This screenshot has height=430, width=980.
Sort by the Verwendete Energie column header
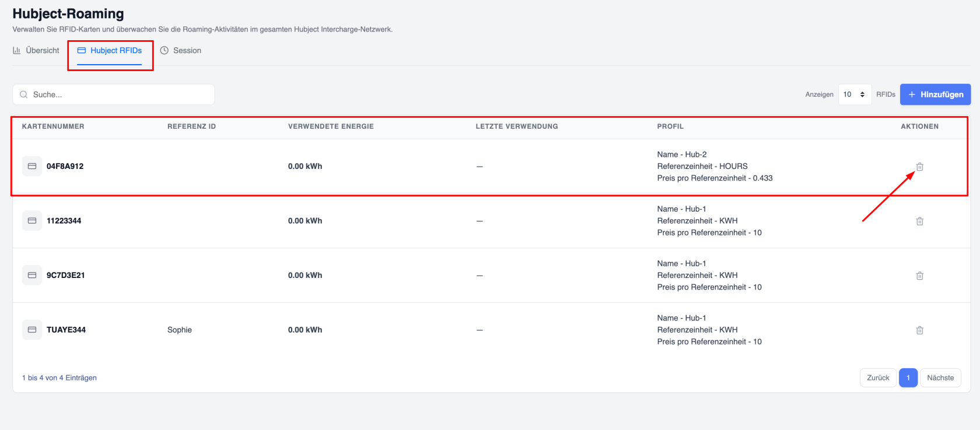click(x=331, y=126)
